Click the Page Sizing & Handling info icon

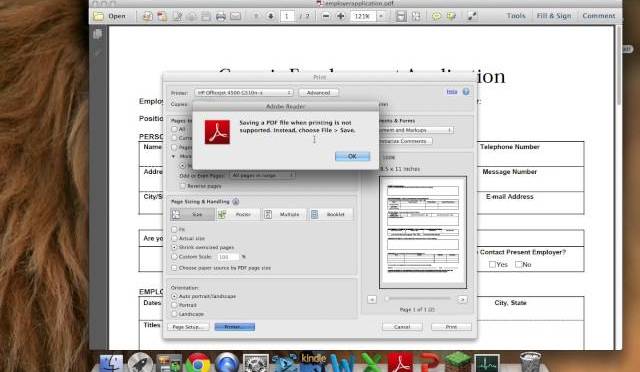click(236, 202)
